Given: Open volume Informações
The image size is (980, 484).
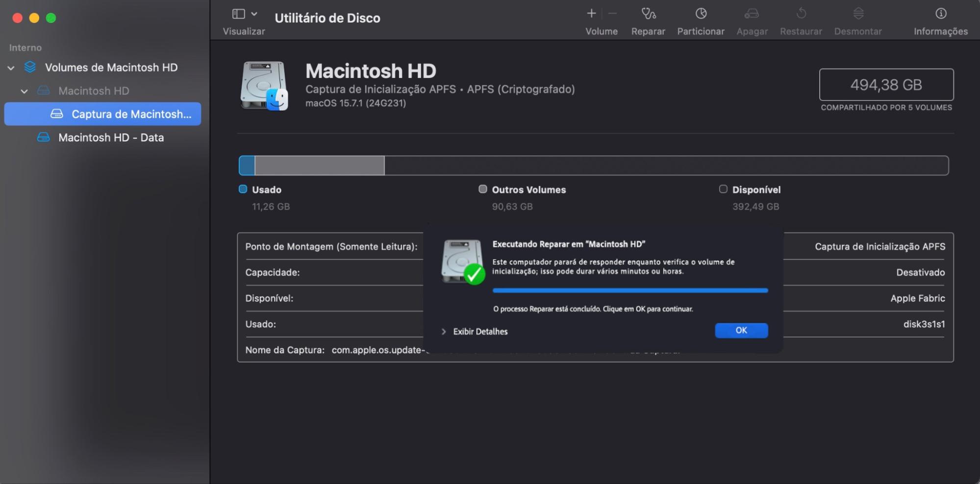Looking at the screenshot, I should click(x=941, y=20).
